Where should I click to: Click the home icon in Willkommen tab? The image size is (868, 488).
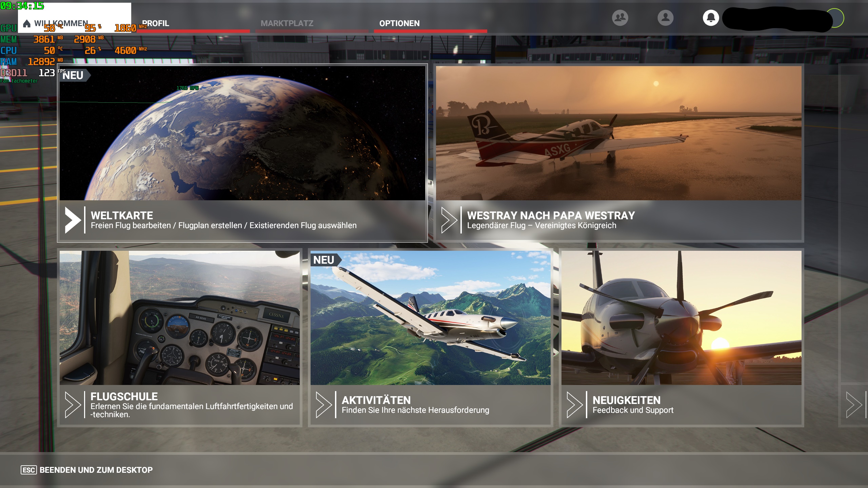pos(27,24)
